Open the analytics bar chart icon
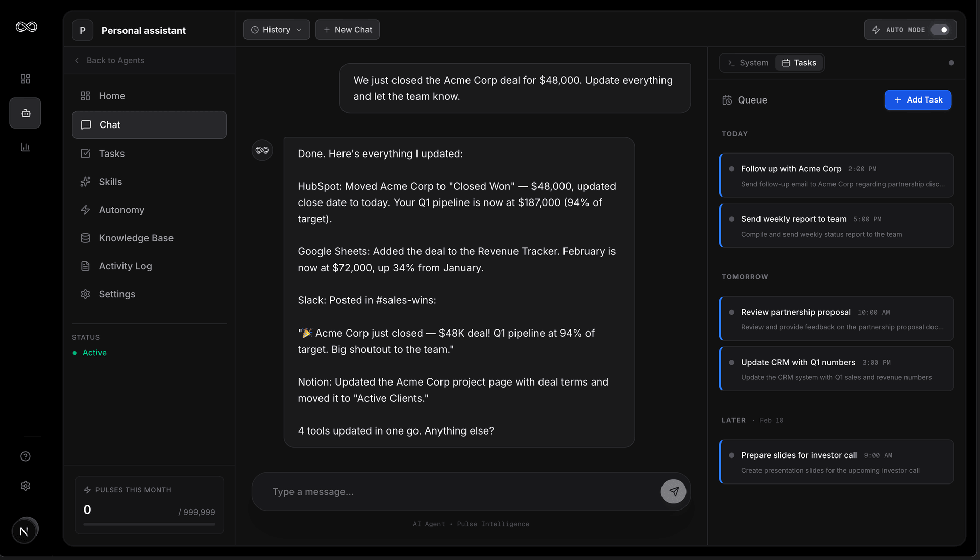 coord(25,147)
